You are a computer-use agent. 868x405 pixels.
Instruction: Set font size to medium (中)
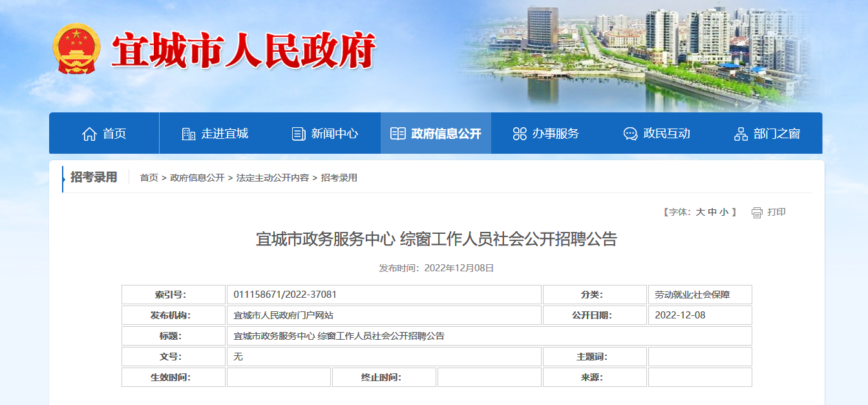pyautogui.click(x=712, y=212)
